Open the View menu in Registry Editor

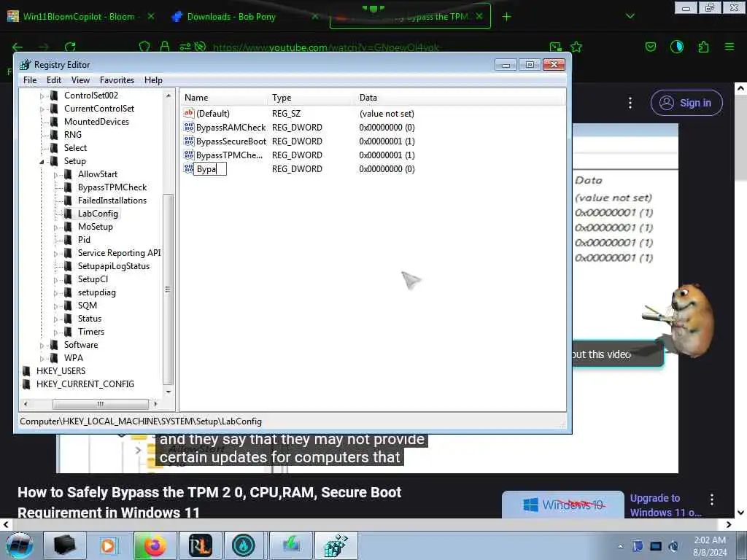80,80
